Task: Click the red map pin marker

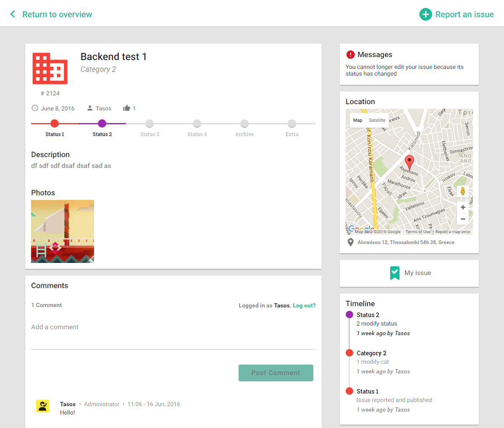Action: tap(409, 162)
